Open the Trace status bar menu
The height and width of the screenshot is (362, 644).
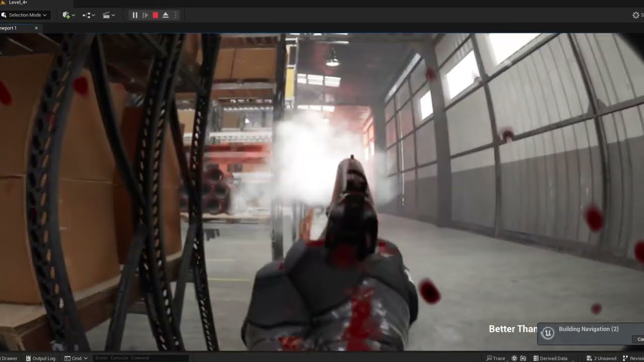click(x=496, y=358)
